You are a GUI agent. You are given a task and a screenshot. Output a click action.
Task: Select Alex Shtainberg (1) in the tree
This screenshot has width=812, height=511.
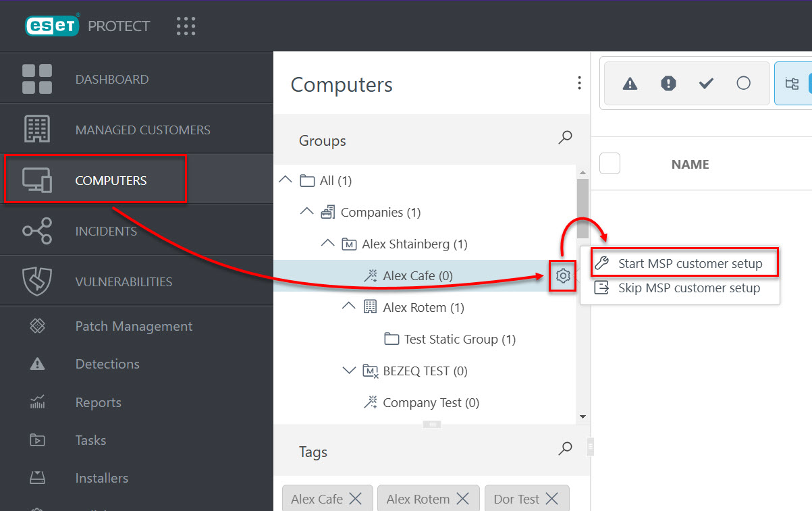point(414,244)
